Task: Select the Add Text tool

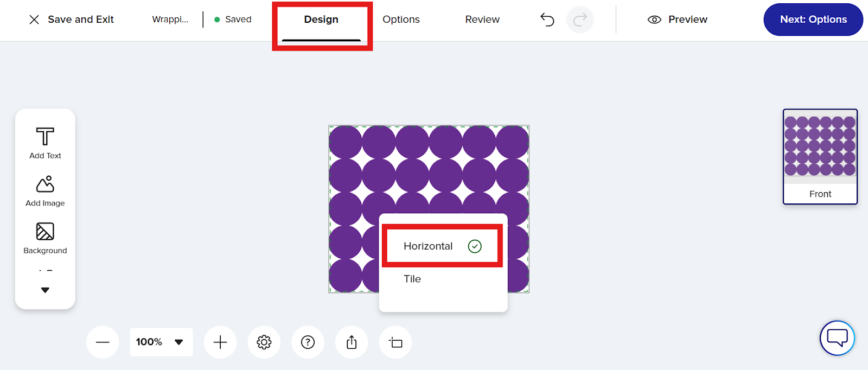Action: click(x=45, y=143)
